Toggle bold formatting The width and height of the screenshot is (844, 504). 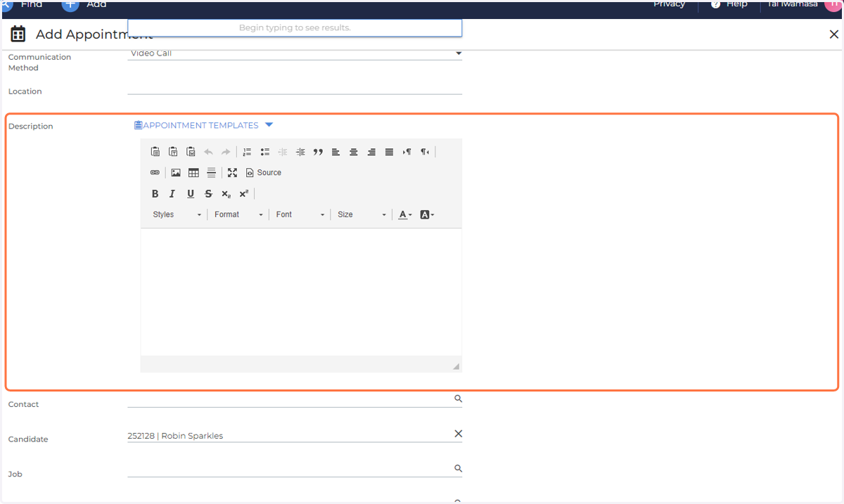155,194
